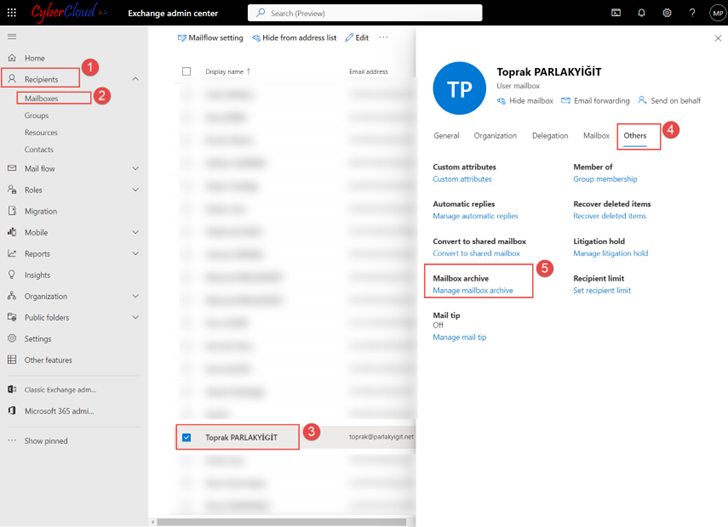This screenshot has width=728, height=527.
Task: Click the Mailflow setting toolbar button
Action: [x=210, y=38]
